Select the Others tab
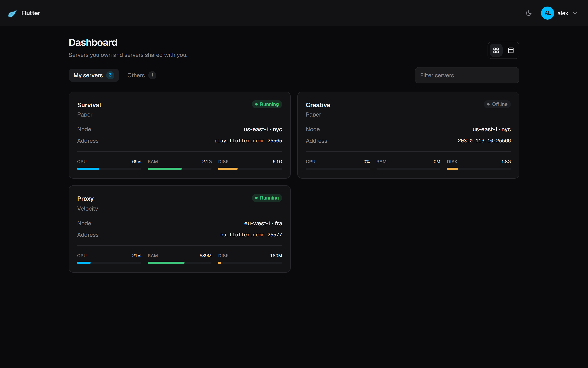 click(x=141, y=75)
